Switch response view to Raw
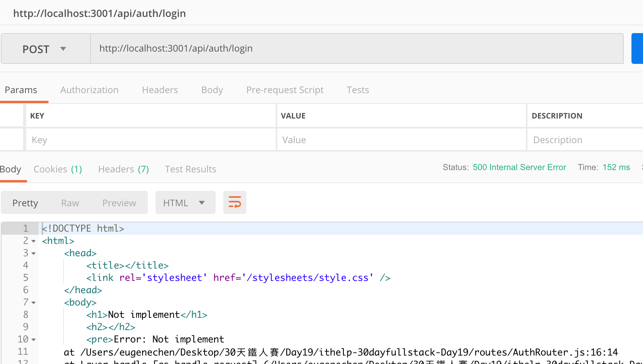The width and height of the screenshot is (643, 364). [x=70, y=203]
